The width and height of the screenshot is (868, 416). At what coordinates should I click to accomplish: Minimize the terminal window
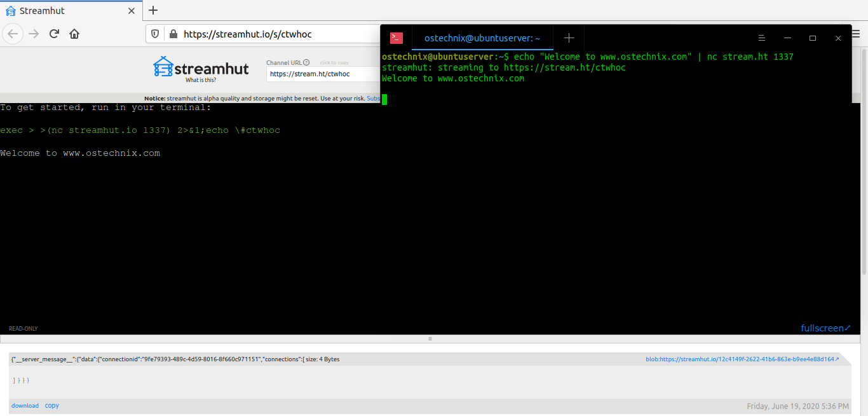[787, 38]
